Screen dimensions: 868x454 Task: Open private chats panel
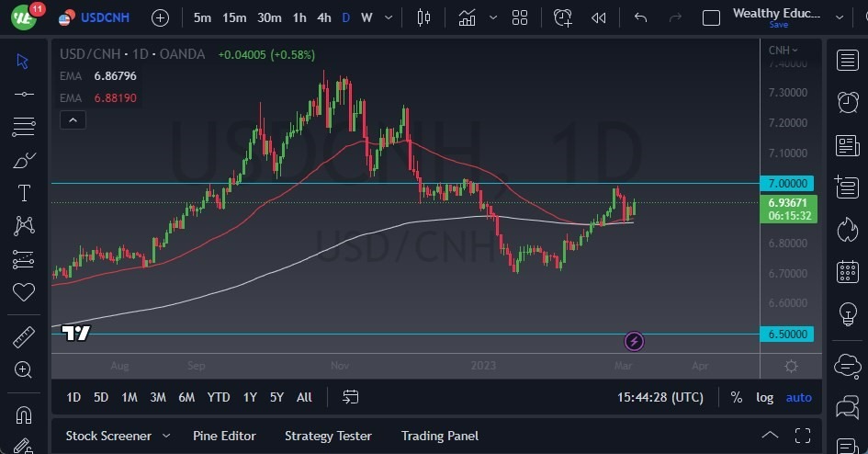[848, 407]
